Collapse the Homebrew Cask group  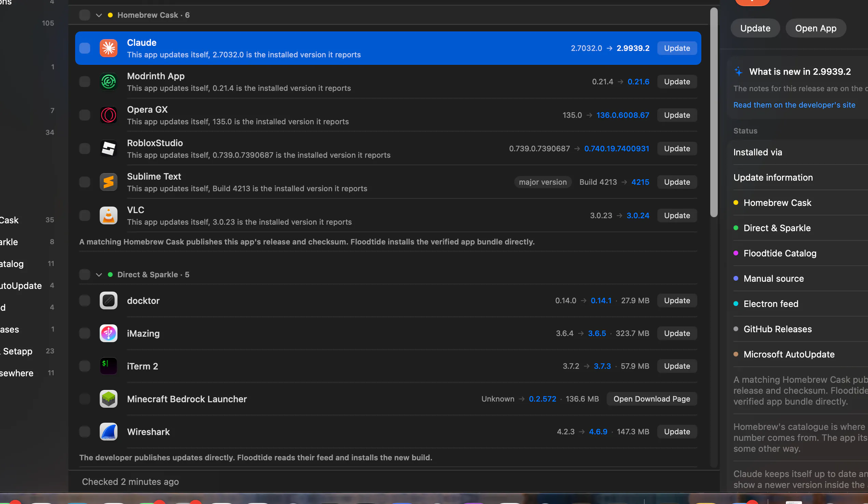[x=99, y=15]
